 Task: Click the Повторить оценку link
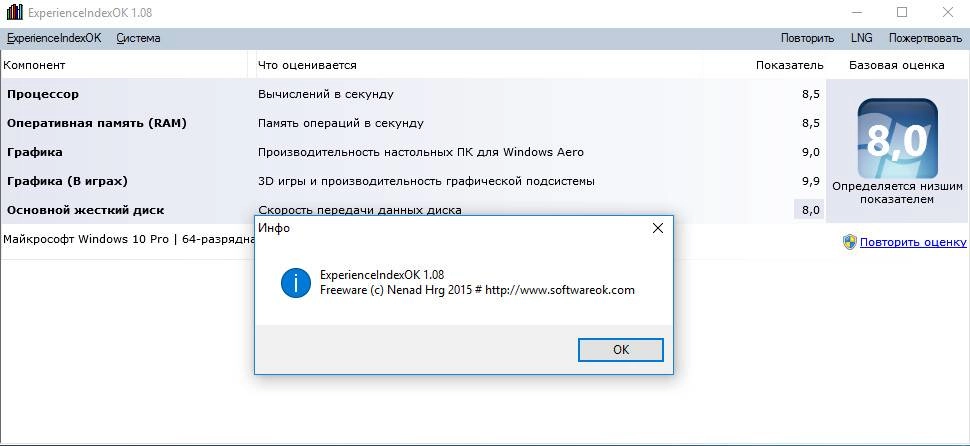pyautogui.click(x=913, y=242)
